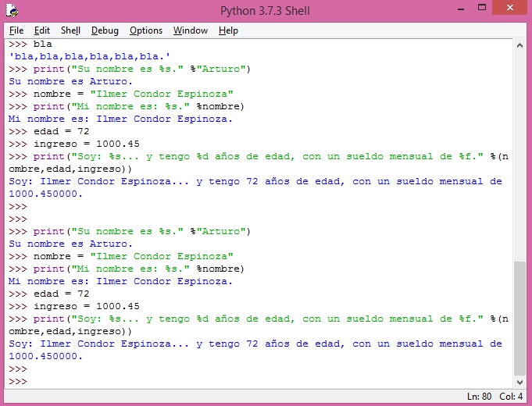The image size is (532, 406).
Task: Open the Help menu
Action: click(x=228, y=30)
